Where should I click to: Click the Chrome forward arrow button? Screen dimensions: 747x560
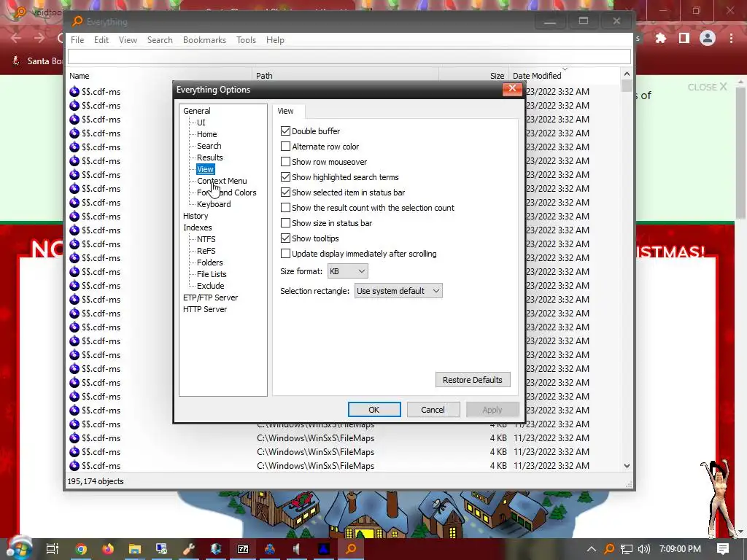pyautogui.click(x=39, y=38)
